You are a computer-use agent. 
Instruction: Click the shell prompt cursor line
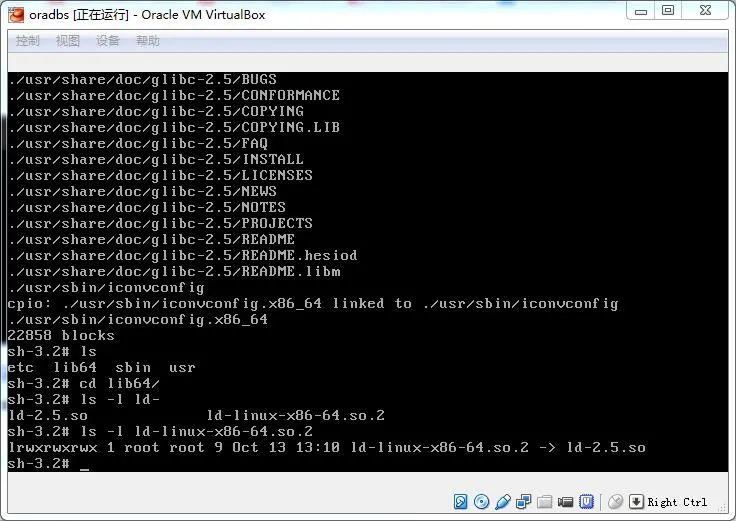coord(48,464)
